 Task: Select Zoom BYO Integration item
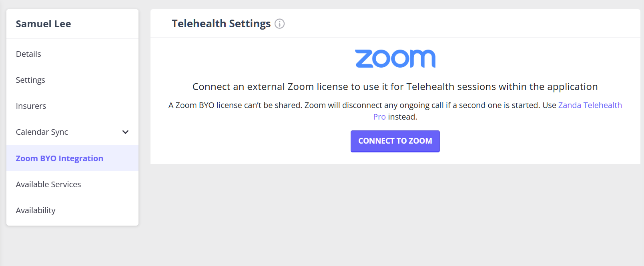(x=59, y=158)
